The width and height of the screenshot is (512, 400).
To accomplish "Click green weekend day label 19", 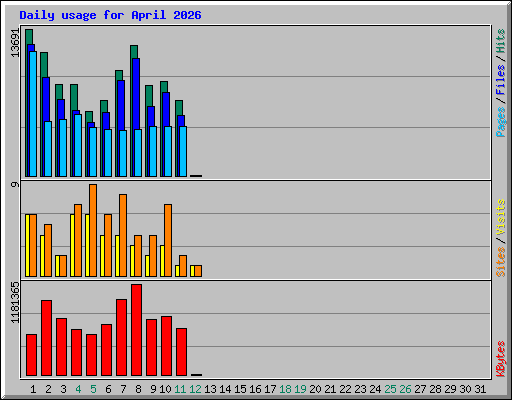I will coord(300,389).
